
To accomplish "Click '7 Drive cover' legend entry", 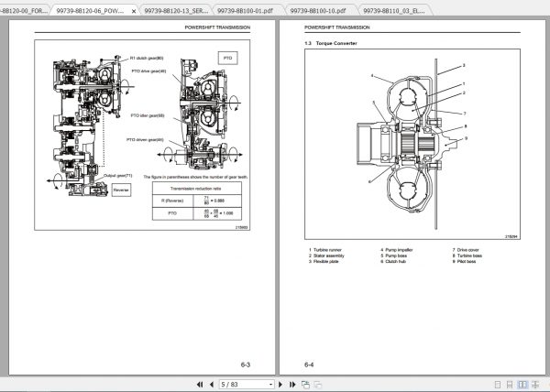I will (466, 250).
